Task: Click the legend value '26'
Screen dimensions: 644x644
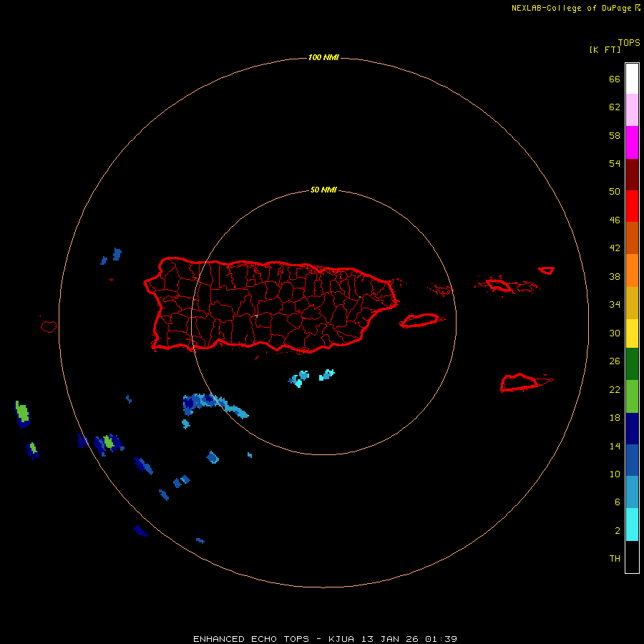Action: [x=615, y=361]
